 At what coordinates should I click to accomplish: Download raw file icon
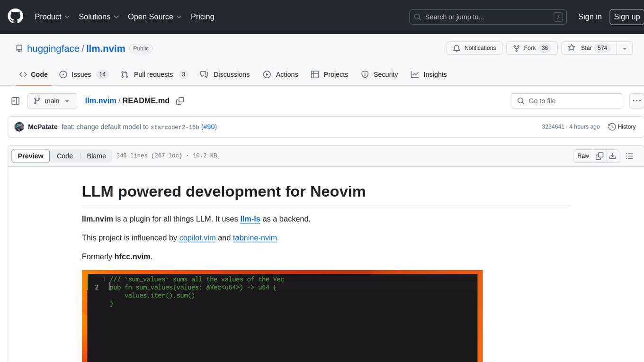pyautogui.click(x=612, y=156)
